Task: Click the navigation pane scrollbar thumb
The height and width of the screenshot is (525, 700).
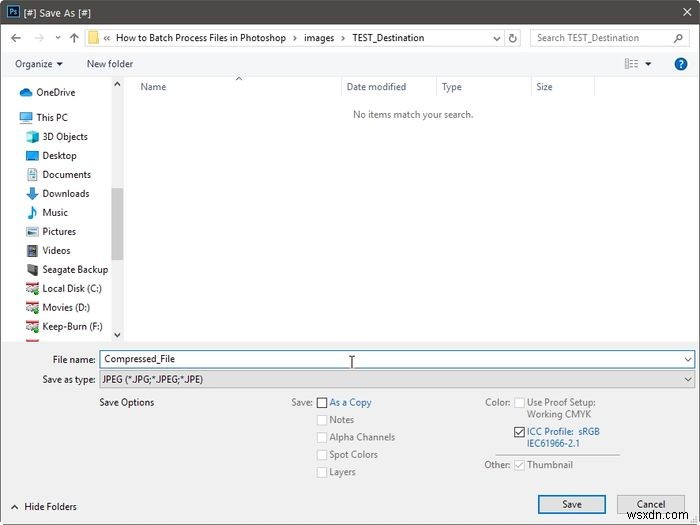Action: [117, 224]
